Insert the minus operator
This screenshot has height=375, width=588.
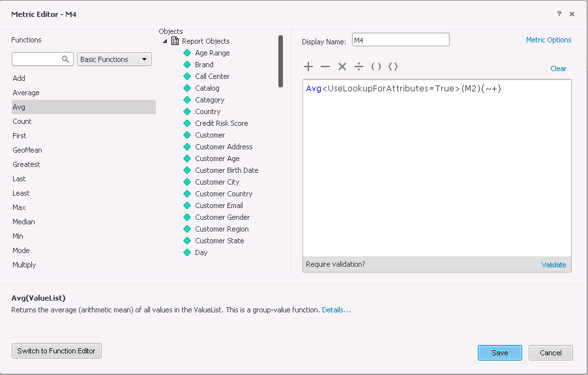click(x=325, y=67)
